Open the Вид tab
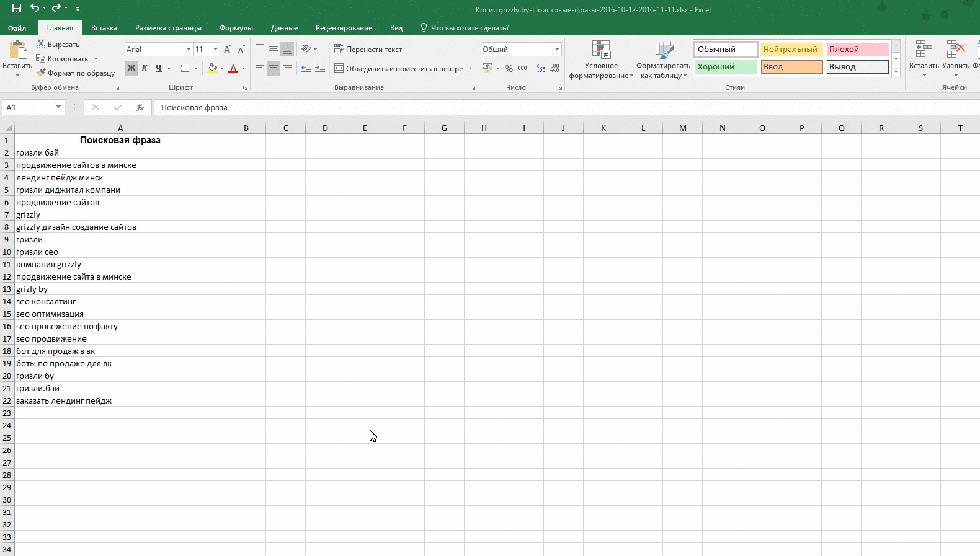The height and width of the screenshot is (556, 980). pos(396,28)
